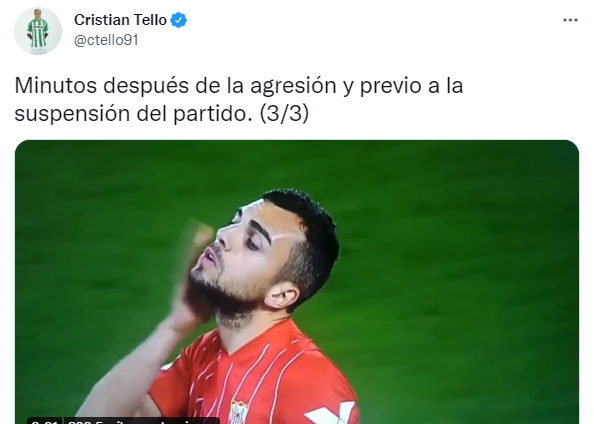Click the video duration badge
This screenshot has width=594, height=424.
coord(44,421)
